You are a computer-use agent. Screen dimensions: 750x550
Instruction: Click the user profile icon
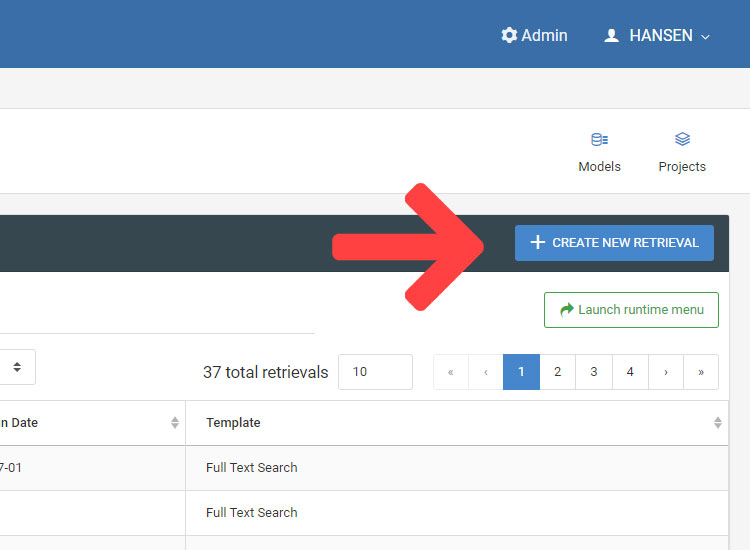point(611,35)
